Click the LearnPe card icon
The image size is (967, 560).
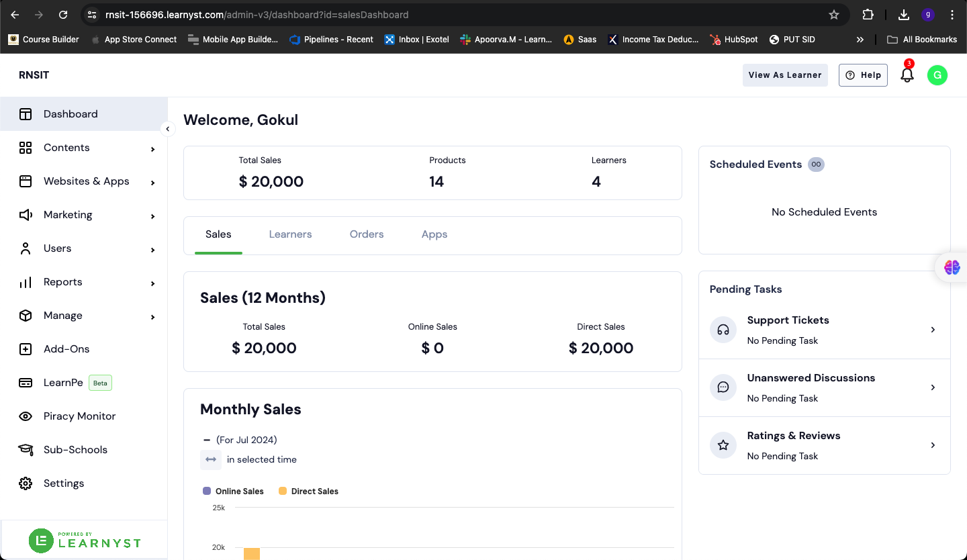pyautogui.click(x=26, y=383)
